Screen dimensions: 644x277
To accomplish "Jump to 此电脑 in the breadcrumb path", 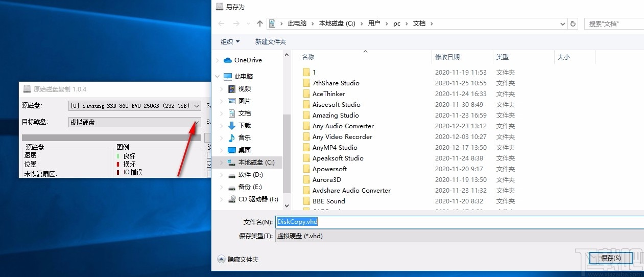I will pos(297,24).
